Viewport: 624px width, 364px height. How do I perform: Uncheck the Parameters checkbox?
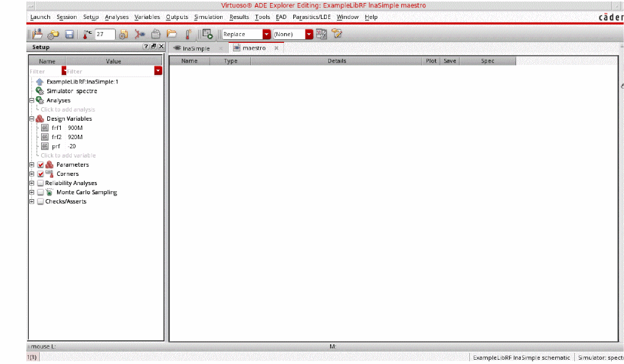pyautogui.click(x=40, y=165)
